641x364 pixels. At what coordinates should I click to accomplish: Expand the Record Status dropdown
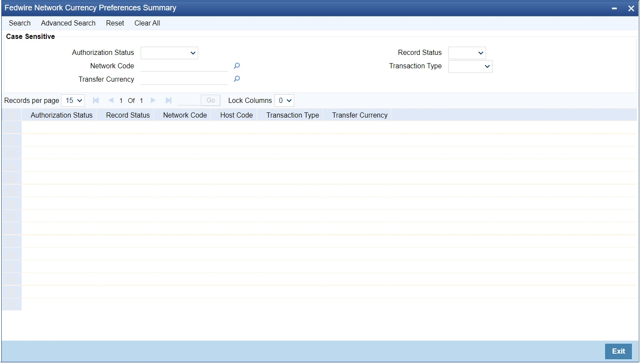[x=467, y=53]
